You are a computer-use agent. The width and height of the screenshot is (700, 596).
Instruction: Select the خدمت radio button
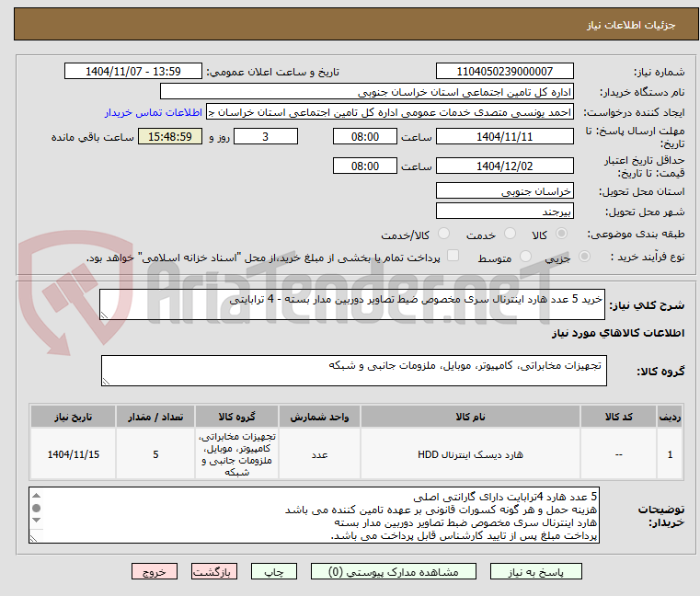[x=510, y=234]
